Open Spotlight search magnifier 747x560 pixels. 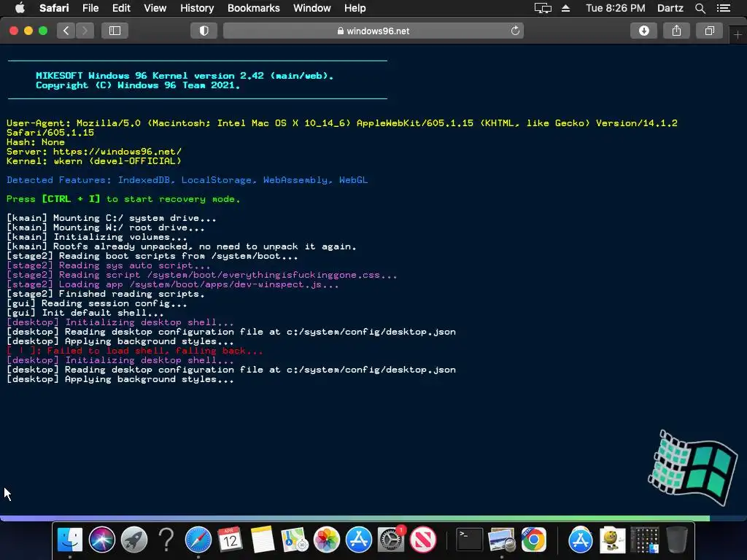pyautogui.click(x=700, y=8)
